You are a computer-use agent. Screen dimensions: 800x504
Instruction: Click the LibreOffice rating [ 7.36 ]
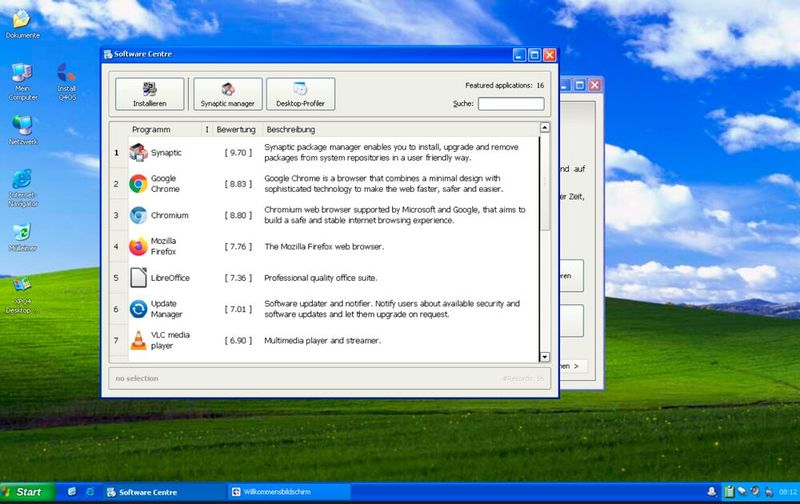[238, 278]
